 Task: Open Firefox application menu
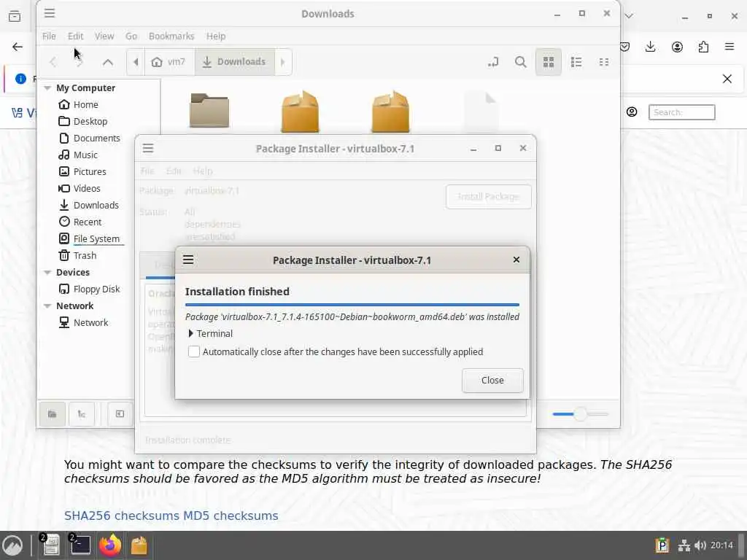click(x=729, y=47)
